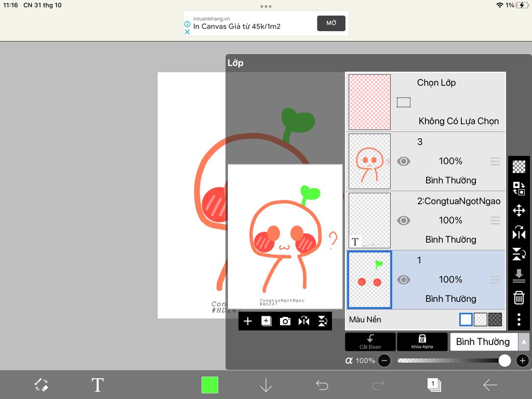Tap the flip horizontal icon in the right sidebar

(x=519, y=232)
